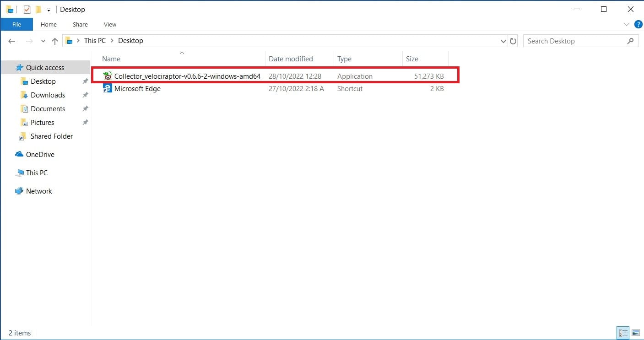644x340 pixels.
Task: Click the Forward navigation arrow
Action: [x=29, y=41]
